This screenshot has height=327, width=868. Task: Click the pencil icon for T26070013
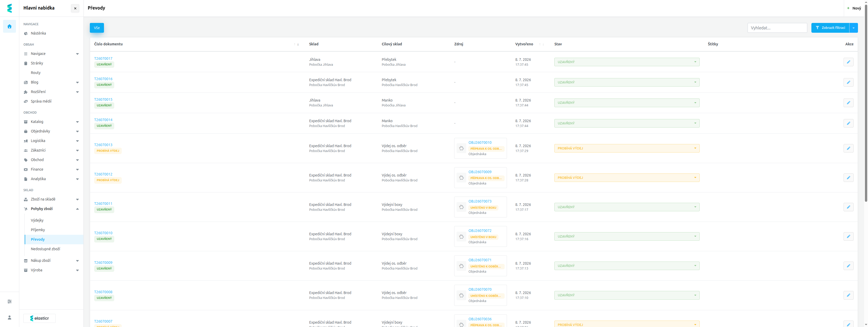848,148
